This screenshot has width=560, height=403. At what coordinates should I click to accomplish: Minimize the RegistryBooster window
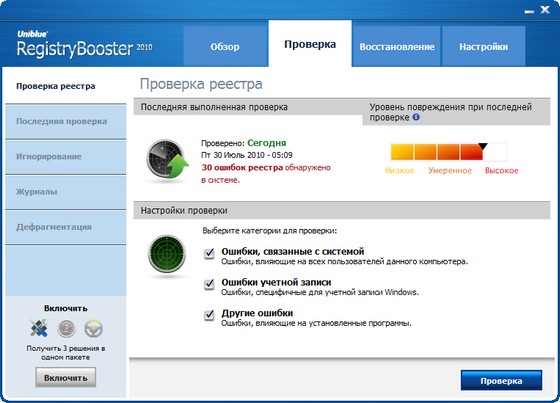point(529,11)
